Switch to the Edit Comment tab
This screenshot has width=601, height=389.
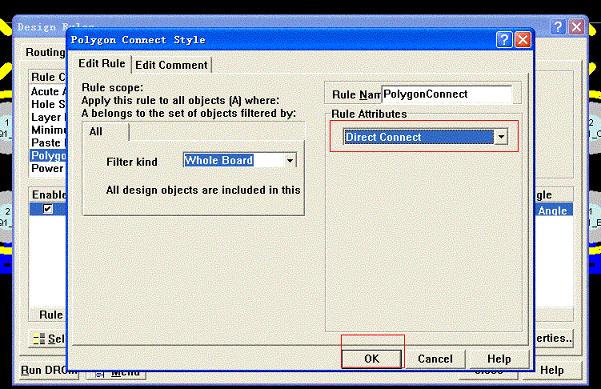(171, 65)
